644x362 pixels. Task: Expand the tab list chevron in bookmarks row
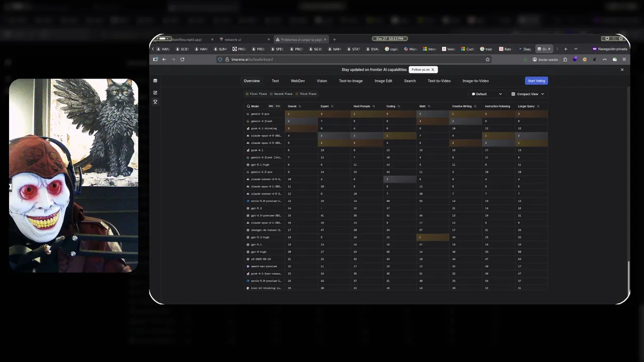coord(576,49)
